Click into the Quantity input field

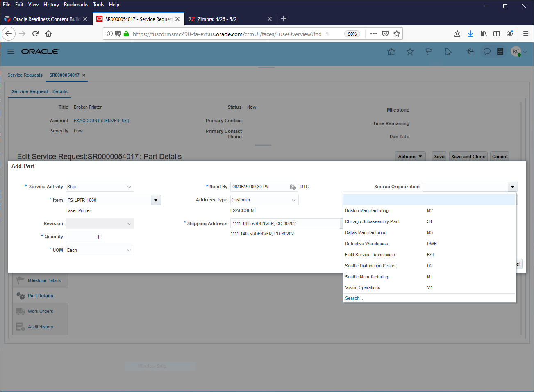[84, 237]
